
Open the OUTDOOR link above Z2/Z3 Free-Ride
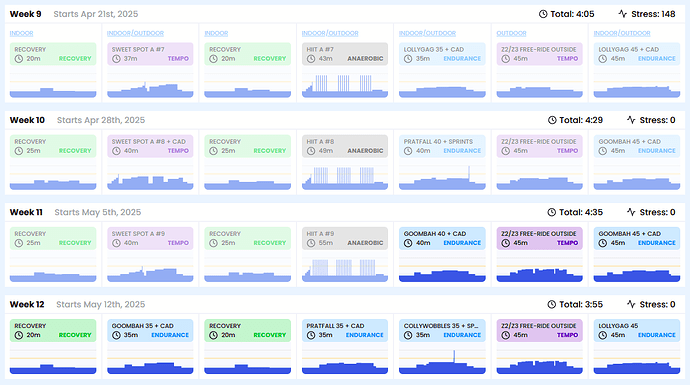[511, 33]
